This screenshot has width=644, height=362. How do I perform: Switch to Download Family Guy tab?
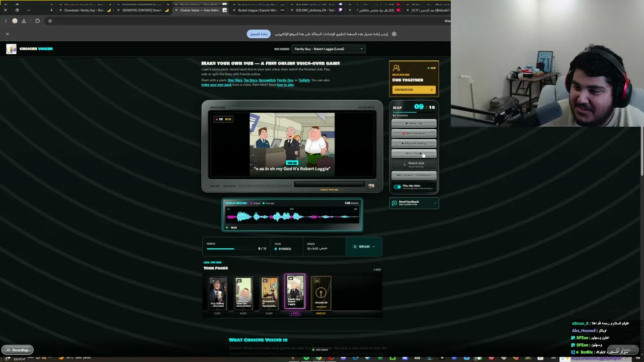pyautogui.click(x=86, y=10)
